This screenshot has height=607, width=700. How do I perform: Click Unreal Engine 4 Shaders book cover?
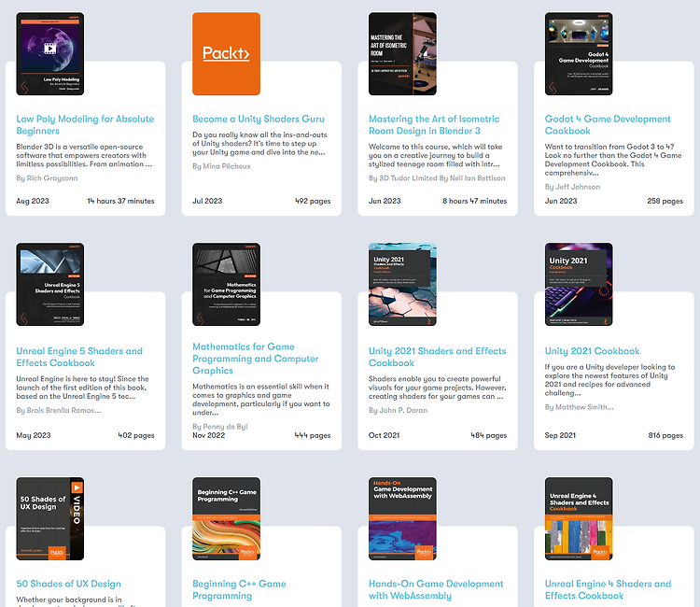tap(579, 518)
